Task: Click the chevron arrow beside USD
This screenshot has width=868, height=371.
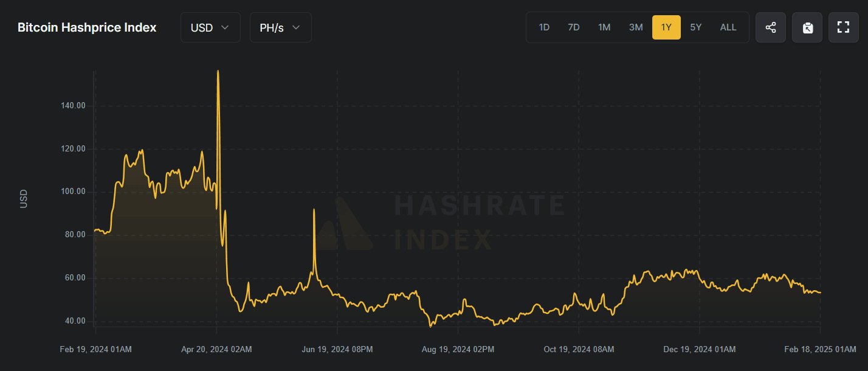Action: [x=225, y=27]
